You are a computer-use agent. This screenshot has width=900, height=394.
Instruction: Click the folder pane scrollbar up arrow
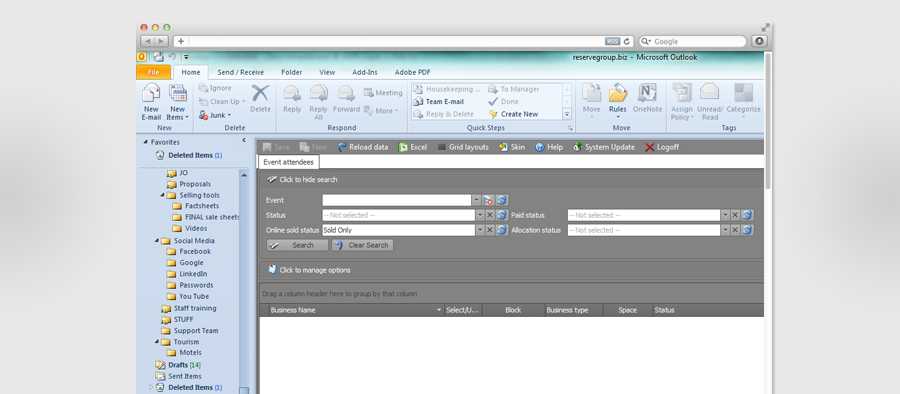244,175
